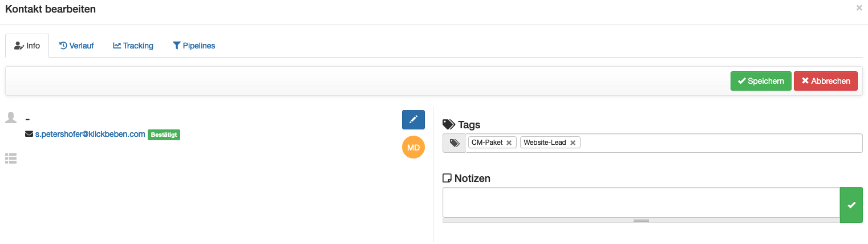Grab the Notizen textarea resize handle
The width and height of the screenshot is (868, 244).
coord(641,220)
